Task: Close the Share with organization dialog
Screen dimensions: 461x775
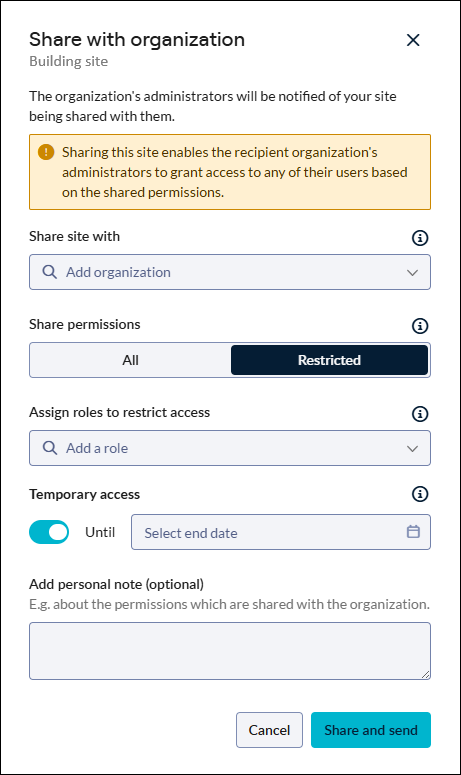Action: [413, 40]
